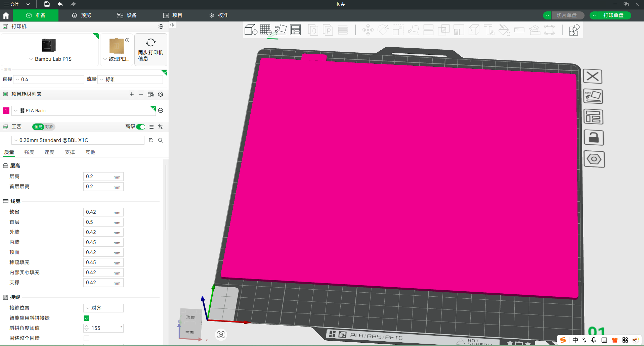Click the compare presets icon
The image size is (644, 346).
[161, 127]
